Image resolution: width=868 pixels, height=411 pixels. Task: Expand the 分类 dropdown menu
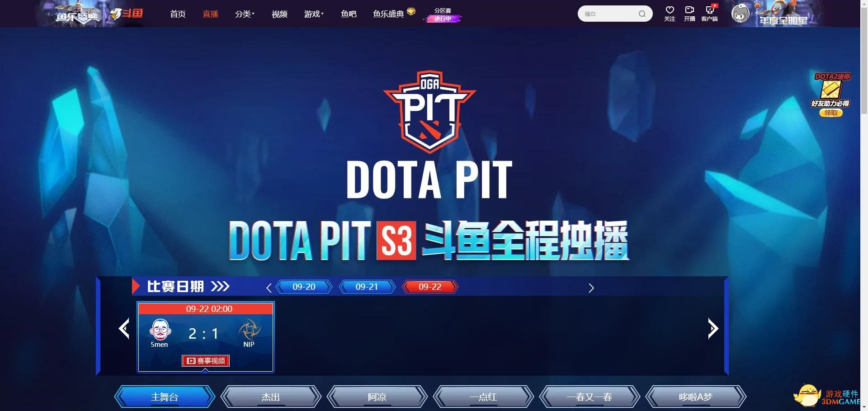(245, 14)
